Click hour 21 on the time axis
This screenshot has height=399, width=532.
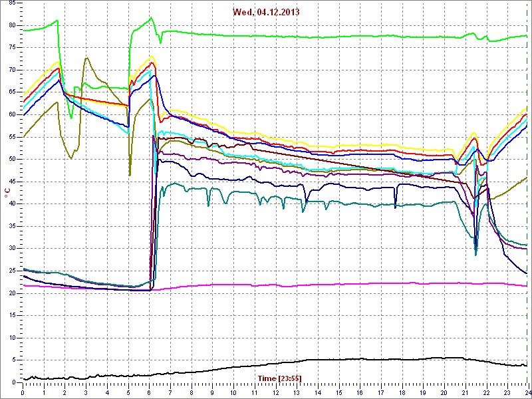[465, 392]
